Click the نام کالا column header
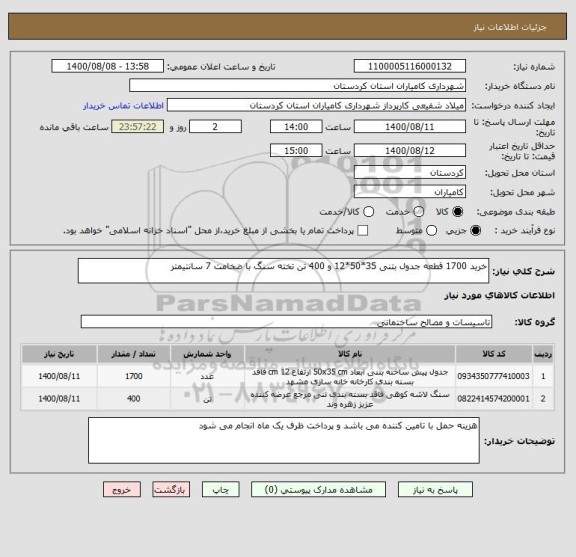 (x=350, y=354)
